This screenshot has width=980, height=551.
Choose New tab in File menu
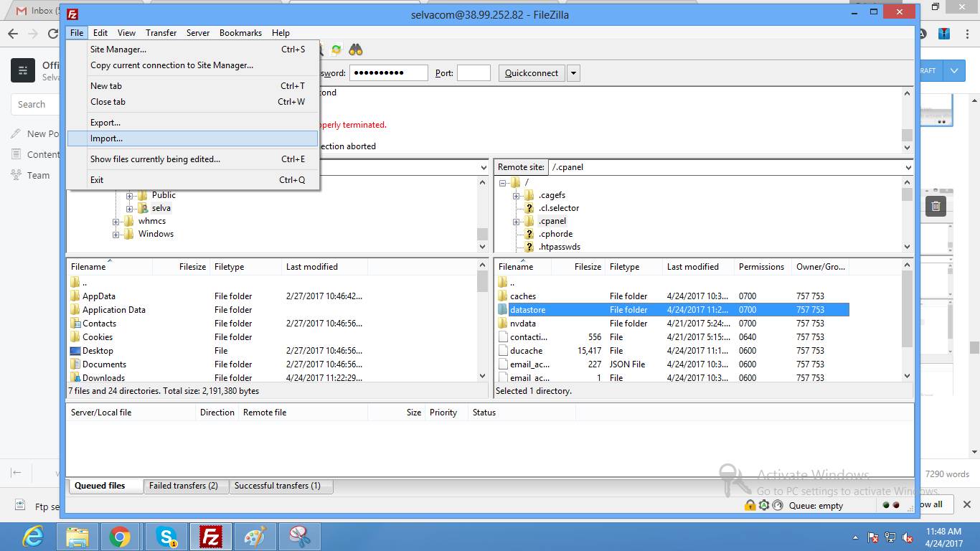192,86
